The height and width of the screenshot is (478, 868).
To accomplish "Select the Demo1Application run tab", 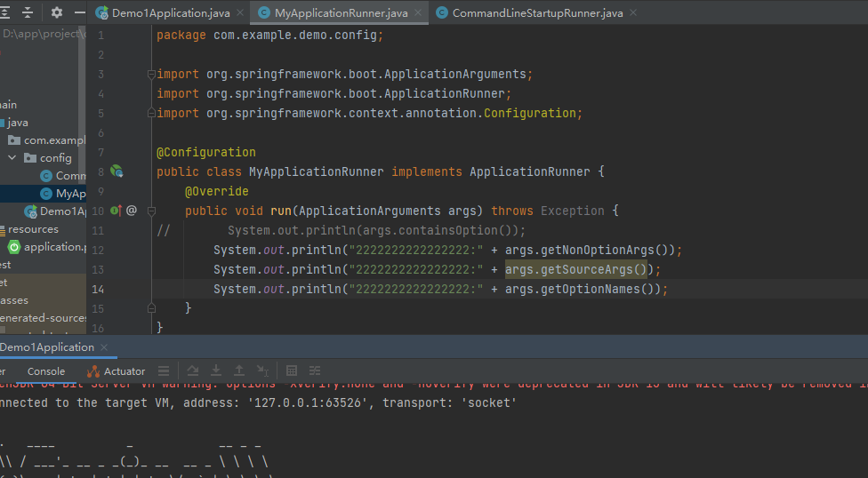I will (x=46, y=347).
